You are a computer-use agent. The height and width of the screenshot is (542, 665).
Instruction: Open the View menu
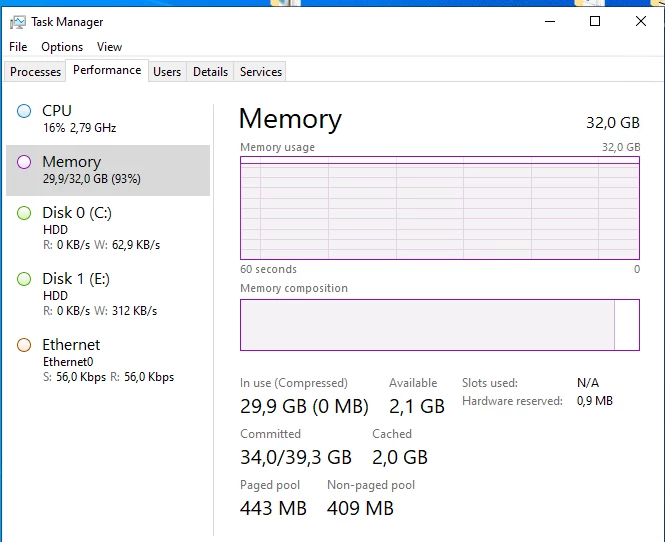click(x=109, y=47)
